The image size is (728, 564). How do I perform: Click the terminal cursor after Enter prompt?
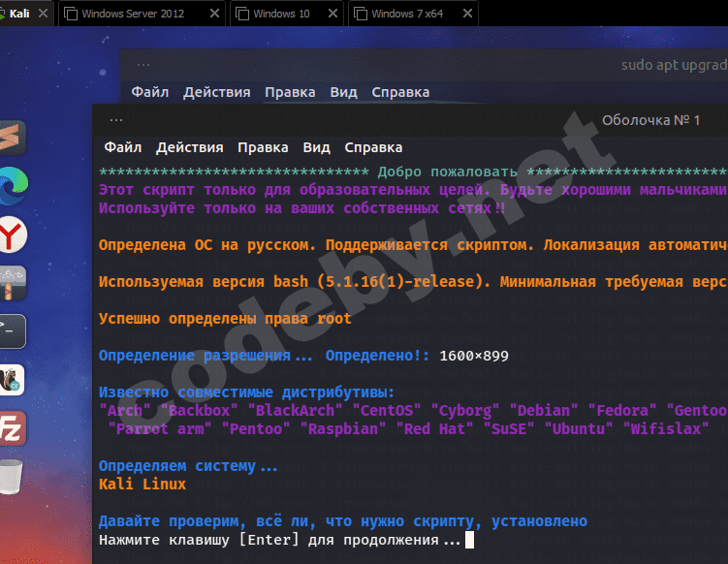(469, 540)
